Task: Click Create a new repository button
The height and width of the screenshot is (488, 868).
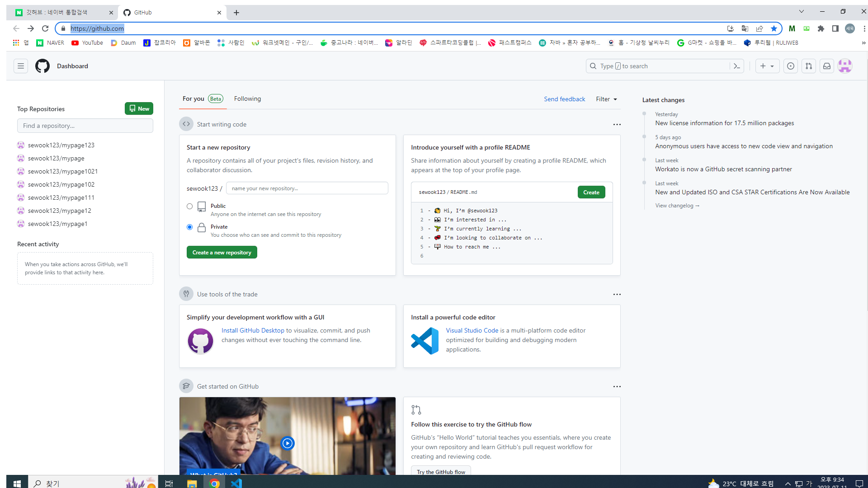Action: [x=222, y=253]
